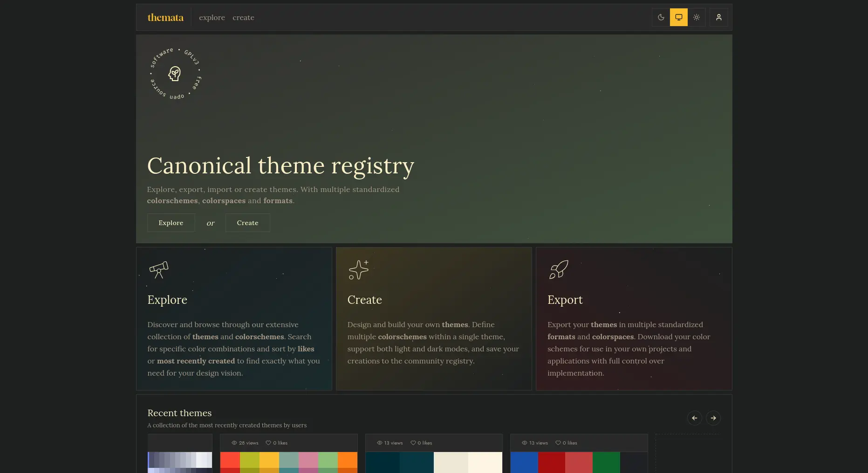Open the theme card showing 13 views

[434, 461]
